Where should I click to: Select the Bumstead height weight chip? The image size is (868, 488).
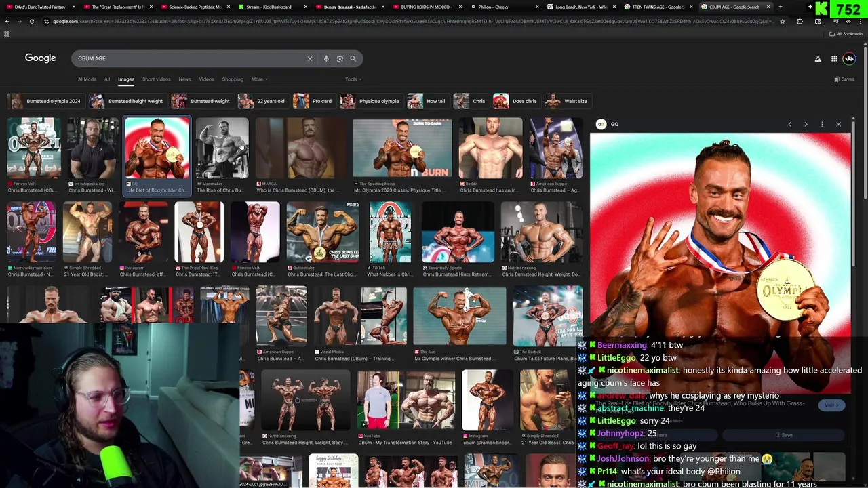(x=127, y=101)
